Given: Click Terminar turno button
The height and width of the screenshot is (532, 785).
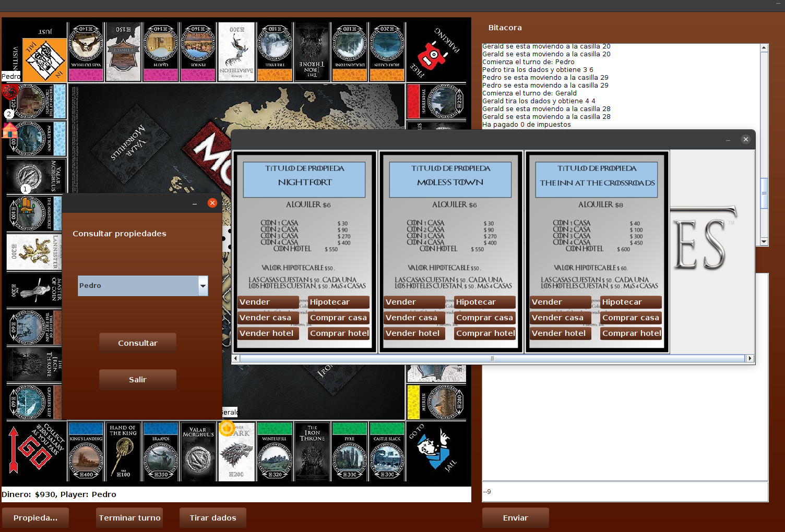Looking at the screenshot, I should 129,518.
